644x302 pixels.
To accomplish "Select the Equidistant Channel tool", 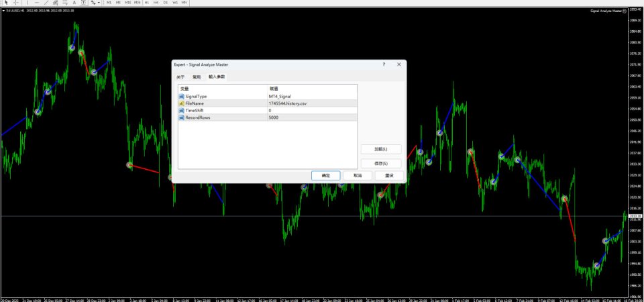I will click(x=56, y=3).
